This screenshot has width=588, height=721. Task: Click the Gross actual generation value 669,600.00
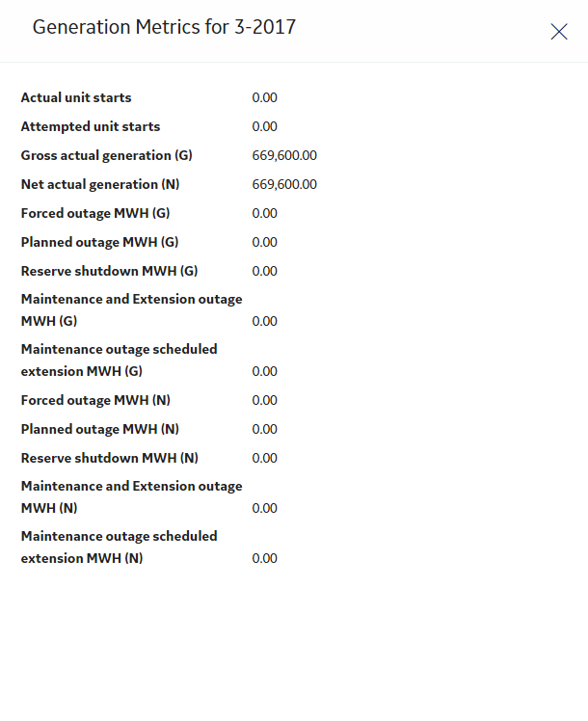click(284, 155)
